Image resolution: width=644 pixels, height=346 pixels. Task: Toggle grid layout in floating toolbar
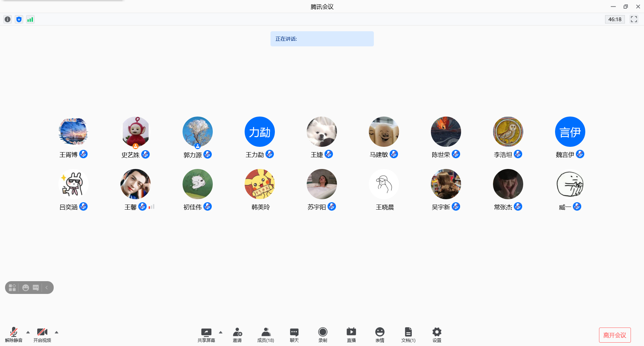[x=12, y=288]
